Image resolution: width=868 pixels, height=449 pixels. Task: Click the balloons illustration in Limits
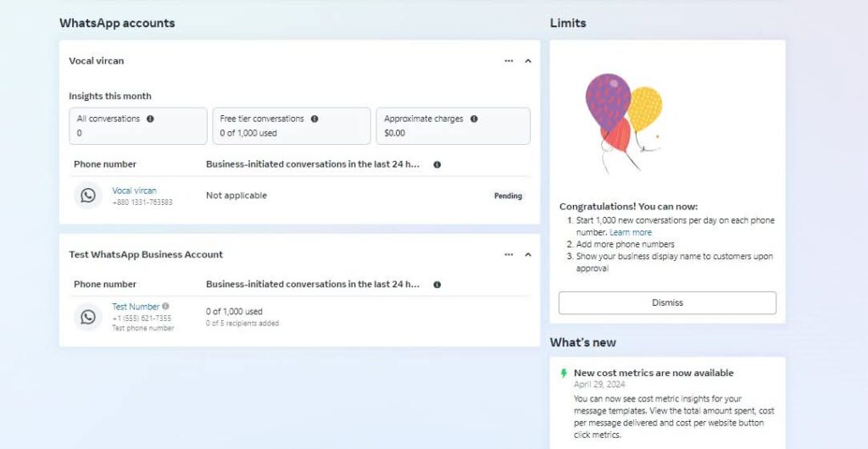pos(624,123)
